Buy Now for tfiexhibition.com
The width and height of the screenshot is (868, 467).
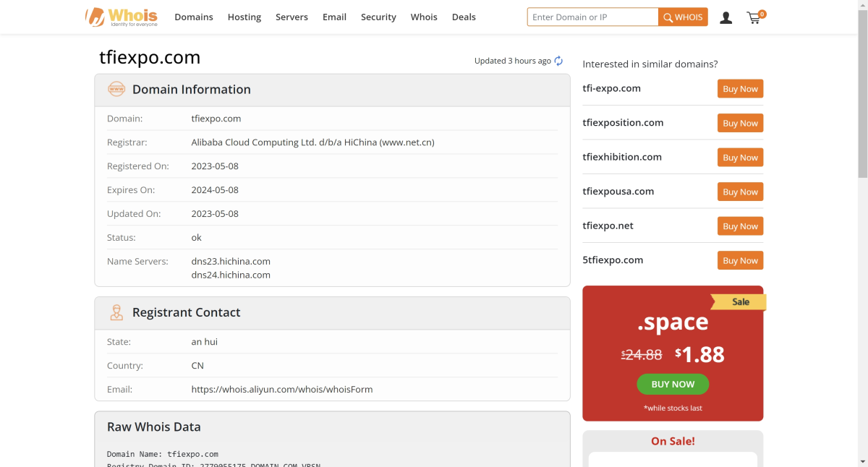point(740,158)
